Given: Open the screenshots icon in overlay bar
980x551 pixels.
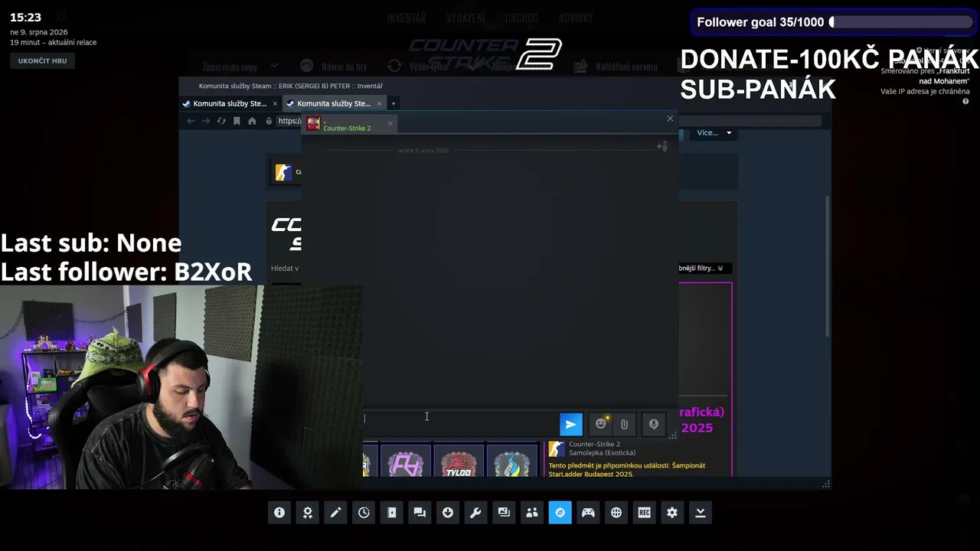Looking at the screenshot, I should (504, 513).
